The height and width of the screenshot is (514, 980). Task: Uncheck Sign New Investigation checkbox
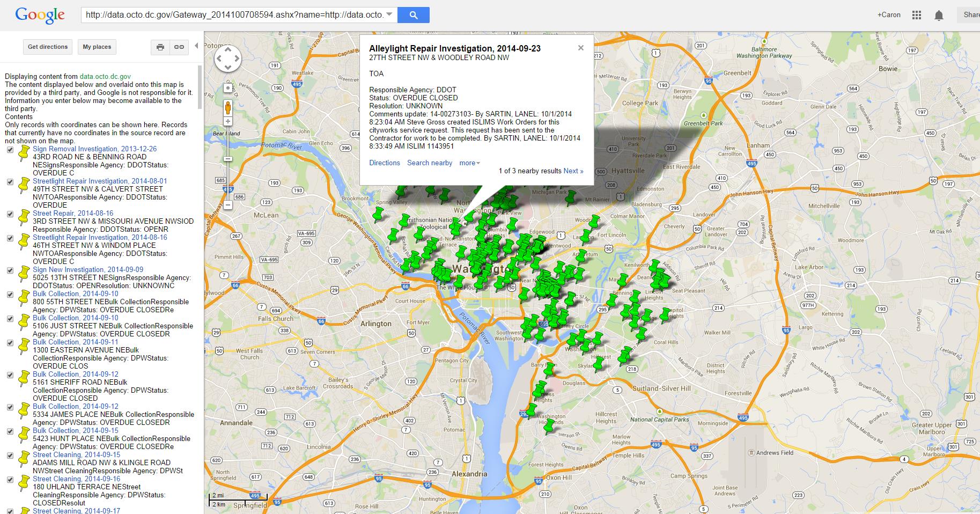(x=10, y=270)
